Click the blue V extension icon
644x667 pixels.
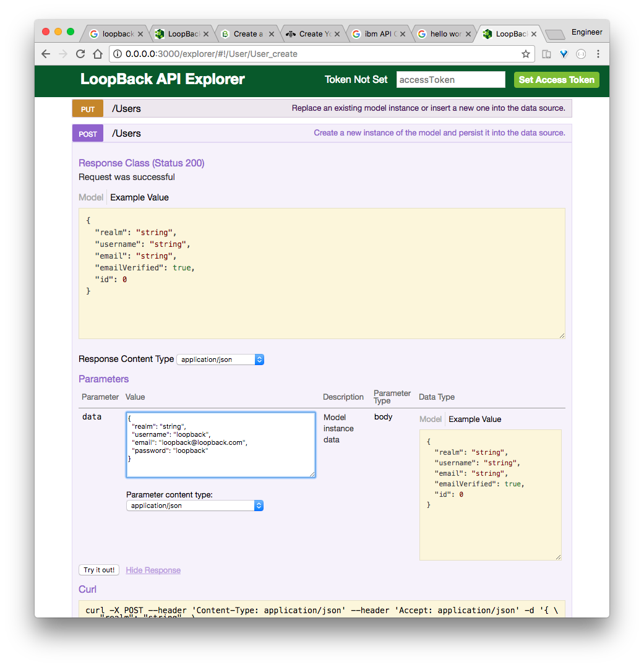pyautogui.click(x=564, y=54)
